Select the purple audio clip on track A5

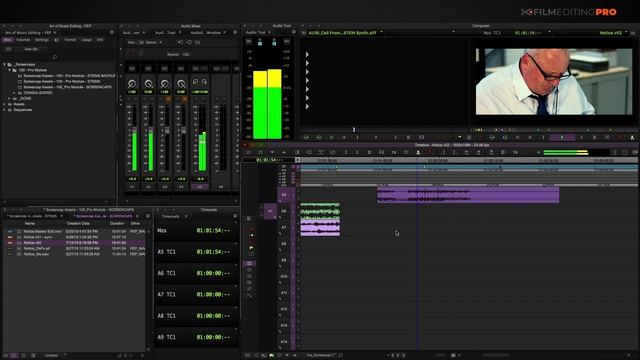pos(468,195)
